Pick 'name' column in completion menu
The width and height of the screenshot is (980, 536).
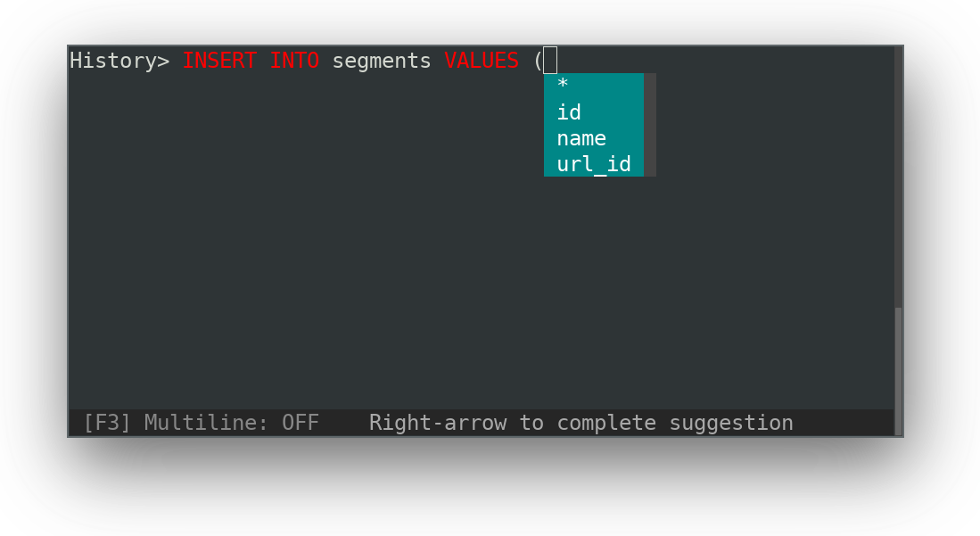[594, 138]
